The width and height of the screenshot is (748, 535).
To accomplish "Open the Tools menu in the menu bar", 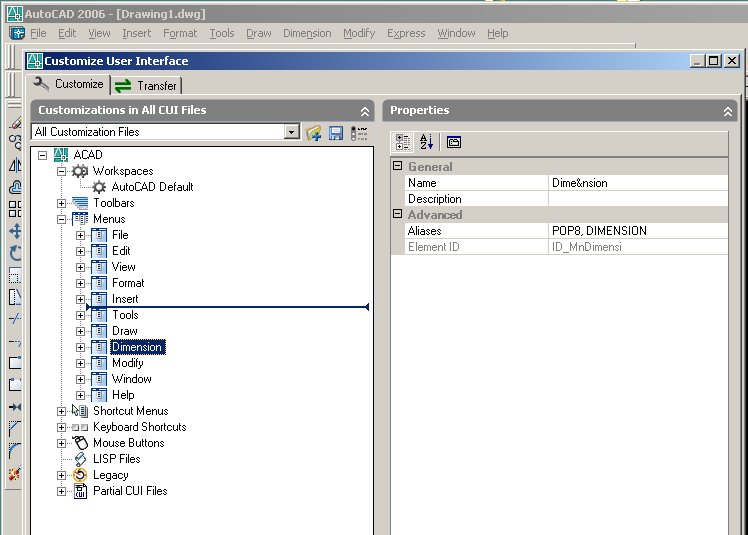I will pyautogui.click(x=222, y=33).
